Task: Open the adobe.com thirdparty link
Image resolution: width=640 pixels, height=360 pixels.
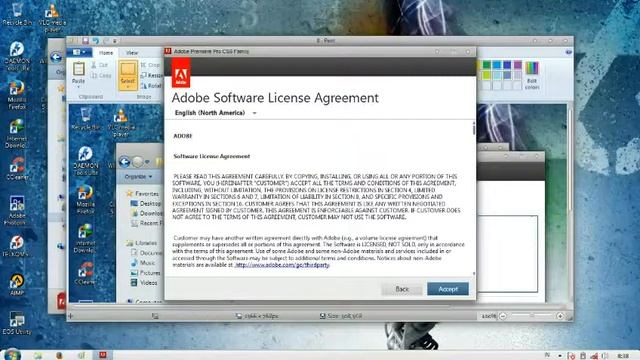Action: click(x=282, y=265)
